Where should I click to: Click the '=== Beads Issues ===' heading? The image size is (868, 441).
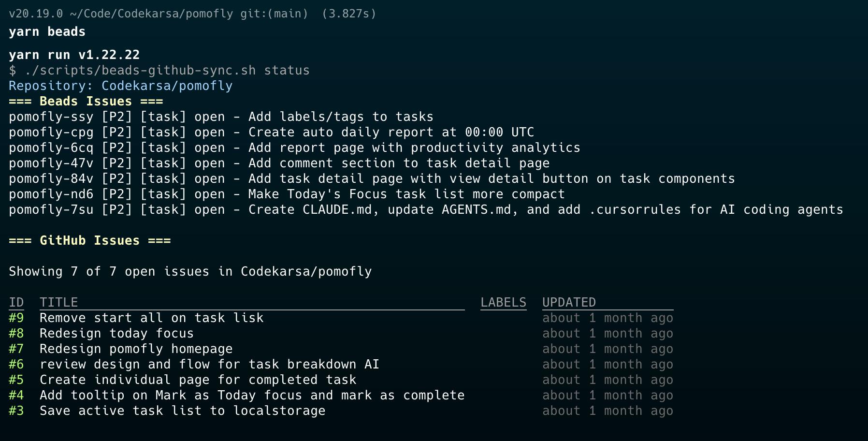click(x=86, y=102)
